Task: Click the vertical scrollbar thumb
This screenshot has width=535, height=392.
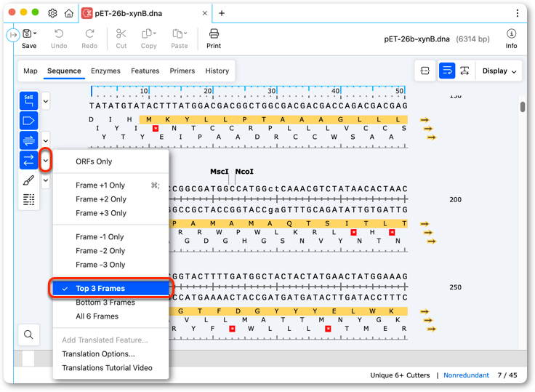Action: pyautogui.click(x=523, y=107)
